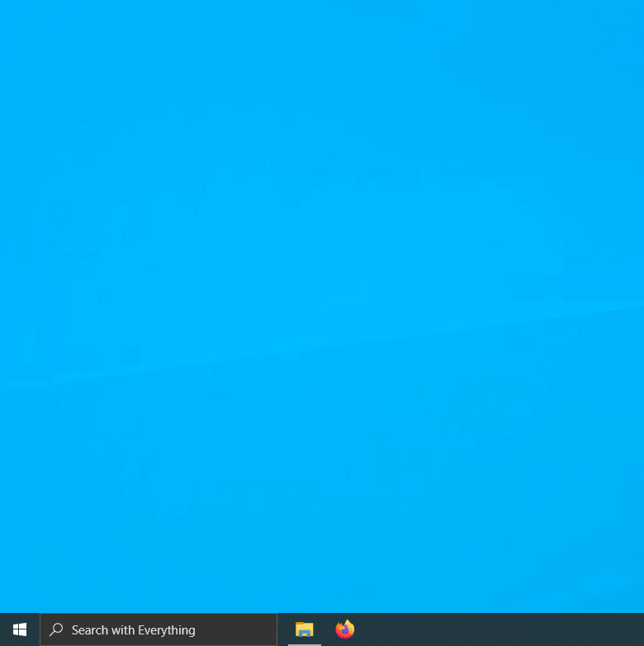Open File Explorer from the taskbar
644x646 pixels.
[305, 629]
